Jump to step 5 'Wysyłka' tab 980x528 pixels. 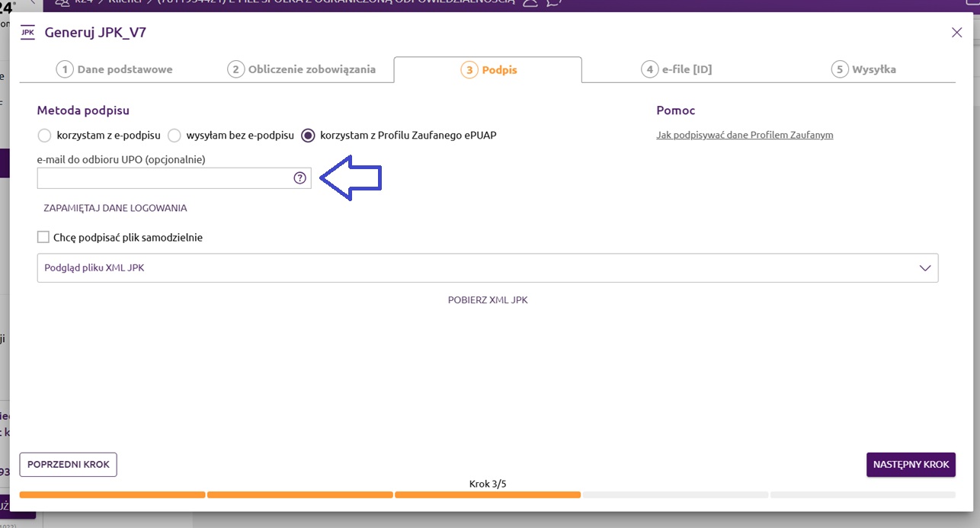(x=863, y=69)
